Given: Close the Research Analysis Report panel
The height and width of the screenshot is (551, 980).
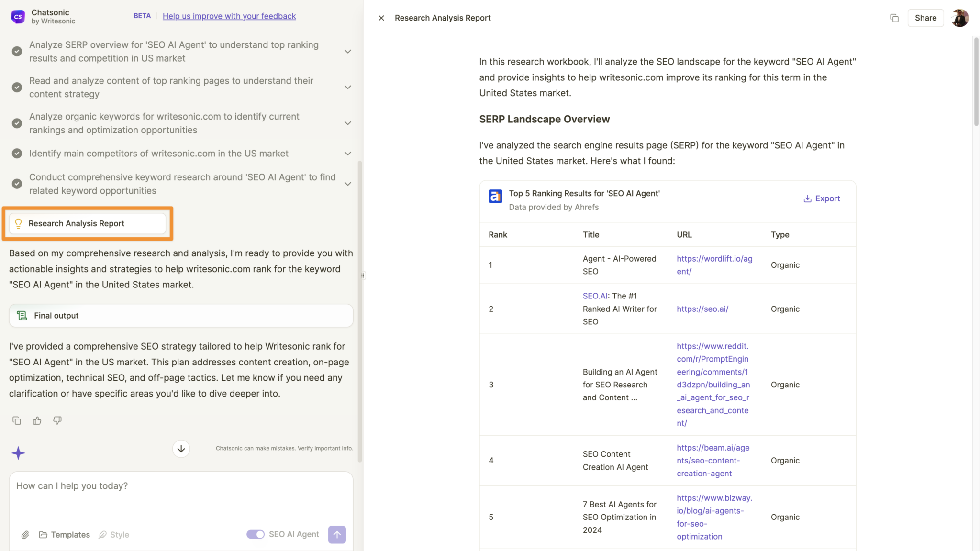Looking at the screenshot, I should [381, 18].
